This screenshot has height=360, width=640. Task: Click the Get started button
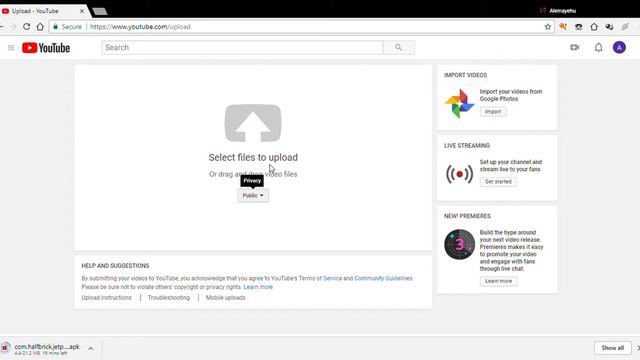[498, 182]
